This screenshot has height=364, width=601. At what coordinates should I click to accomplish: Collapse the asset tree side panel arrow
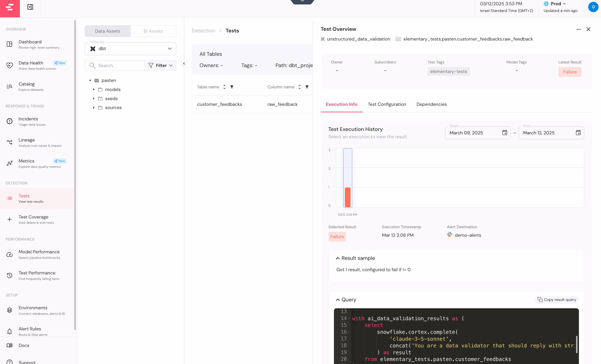tap(184, 64)
